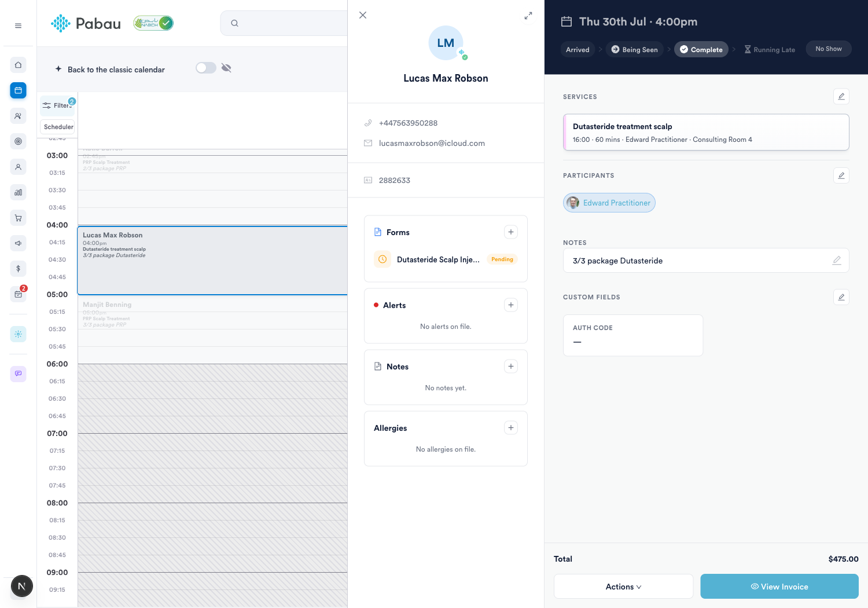868x608 pixels.
Task: Open the Clients sidebar icon
Action: [18, 116]
